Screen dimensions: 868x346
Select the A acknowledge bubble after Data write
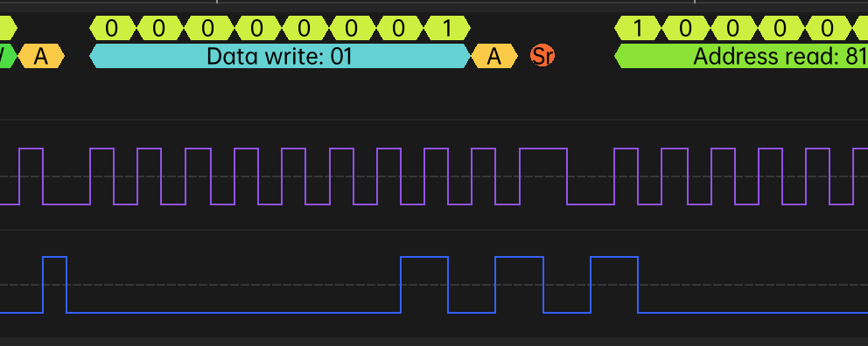(x=494, y=56)
